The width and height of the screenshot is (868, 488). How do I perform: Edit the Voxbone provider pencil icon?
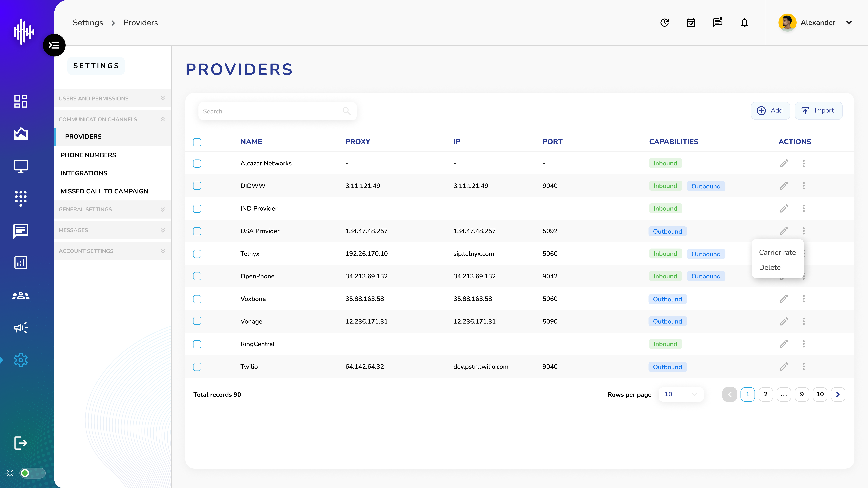784,299
